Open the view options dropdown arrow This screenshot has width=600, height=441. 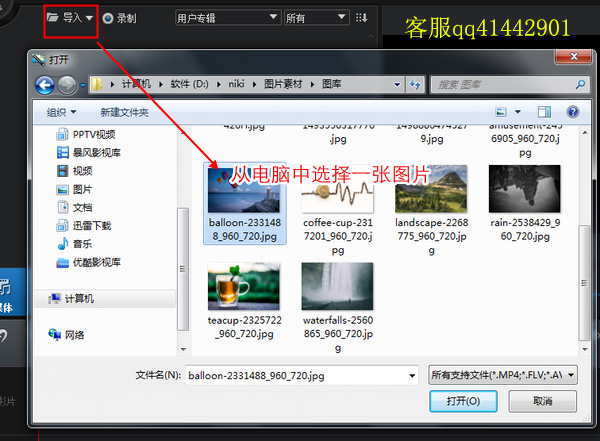pos(518,112)
